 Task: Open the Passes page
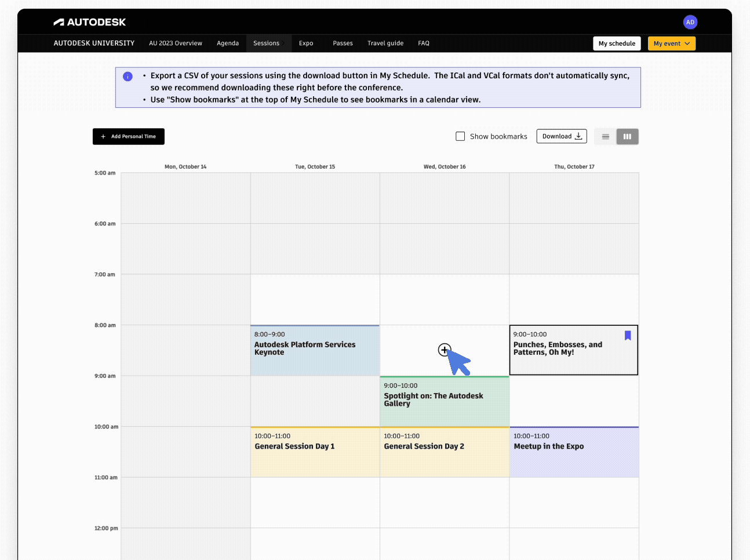click(343, 43)
